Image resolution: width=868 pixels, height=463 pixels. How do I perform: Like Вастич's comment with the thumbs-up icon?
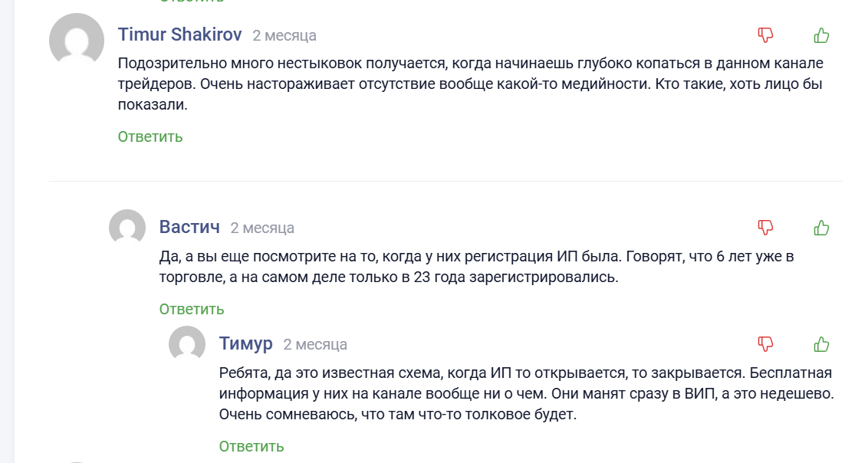(820, 227)
